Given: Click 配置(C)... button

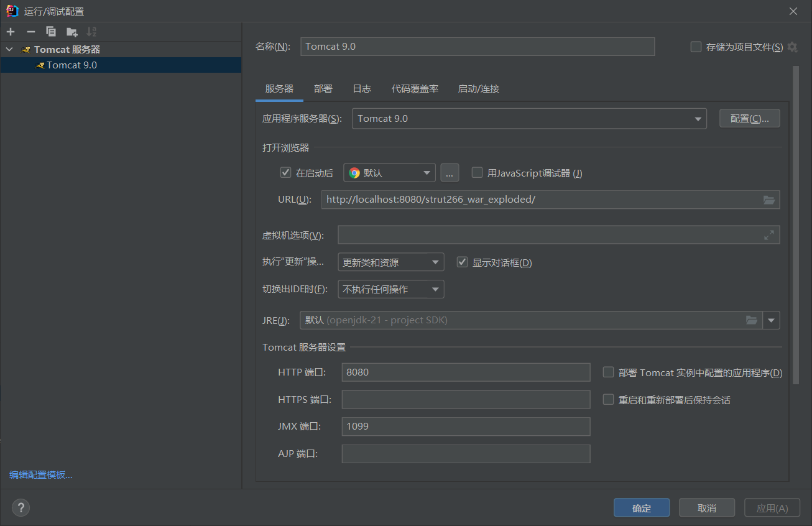Looking at the screenshot, I should (x=750, y=118).
